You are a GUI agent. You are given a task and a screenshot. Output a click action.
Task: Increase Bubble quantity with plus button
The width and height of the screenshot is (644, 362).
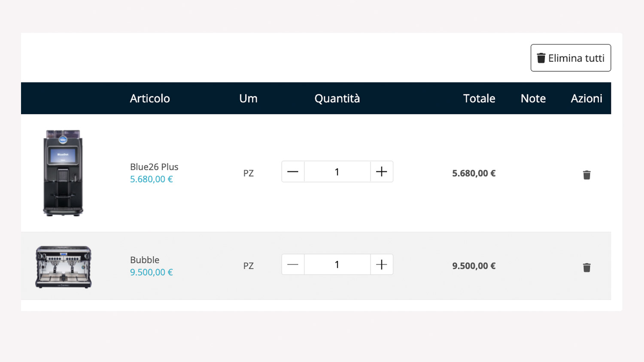tap(381, 265)
